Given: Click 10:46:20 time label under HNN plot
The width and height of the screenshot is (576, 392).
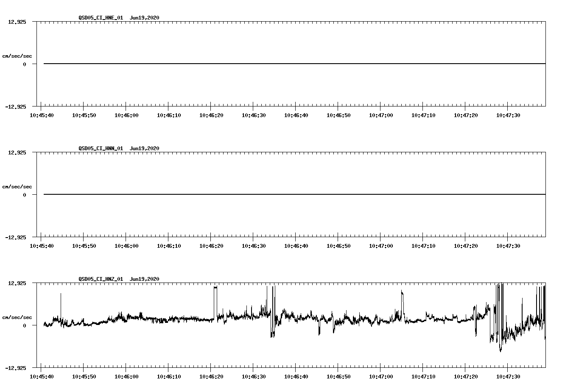Looking at the screenshot, I should (211, 246).
